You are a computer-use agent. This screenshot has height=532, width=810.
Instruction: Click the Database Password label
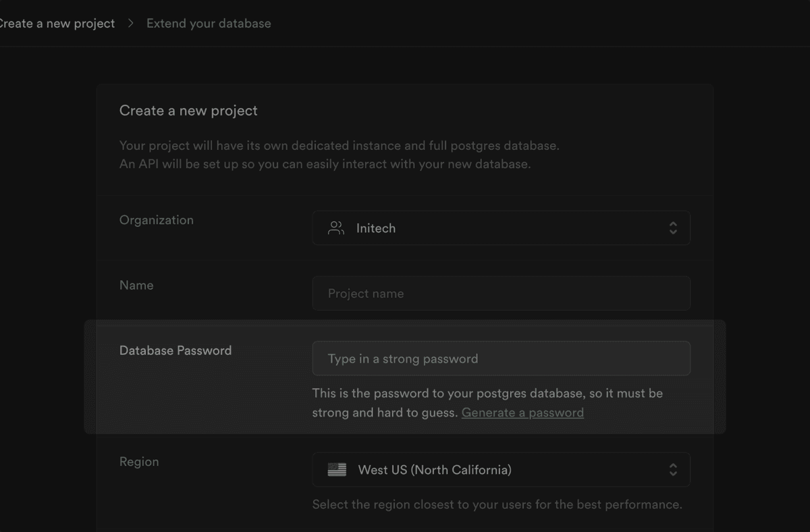pyautogui.click(x=175, y=350)
